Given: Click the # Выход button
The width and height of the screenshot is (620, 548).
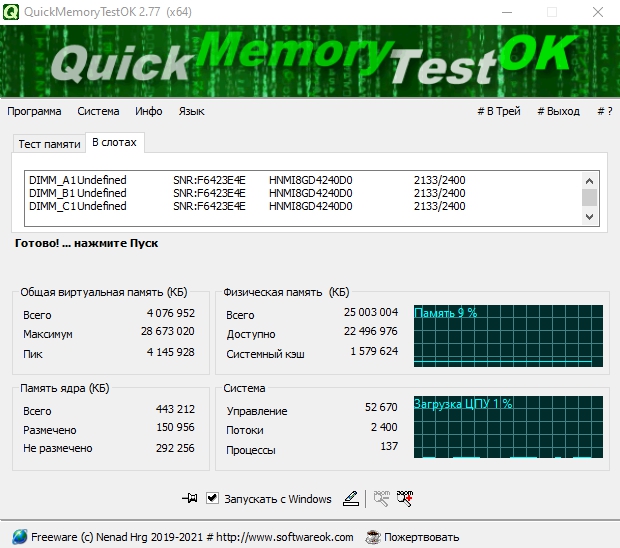Looking at the screenshot, I should click(558, 111).
